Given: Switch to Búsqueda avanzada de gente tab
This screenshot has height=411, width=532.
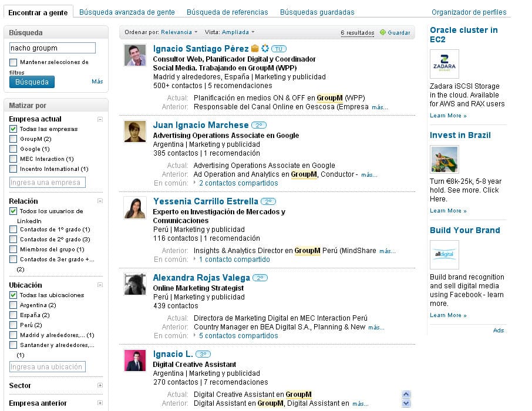Looking at the screenshot, I should (127, 12).
